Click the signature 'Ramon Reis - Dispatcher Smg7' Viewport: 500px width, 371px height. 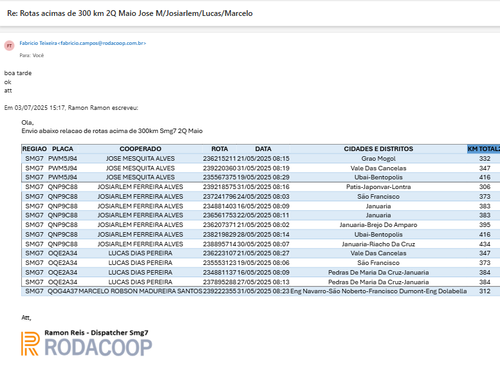tap(96, 333)
